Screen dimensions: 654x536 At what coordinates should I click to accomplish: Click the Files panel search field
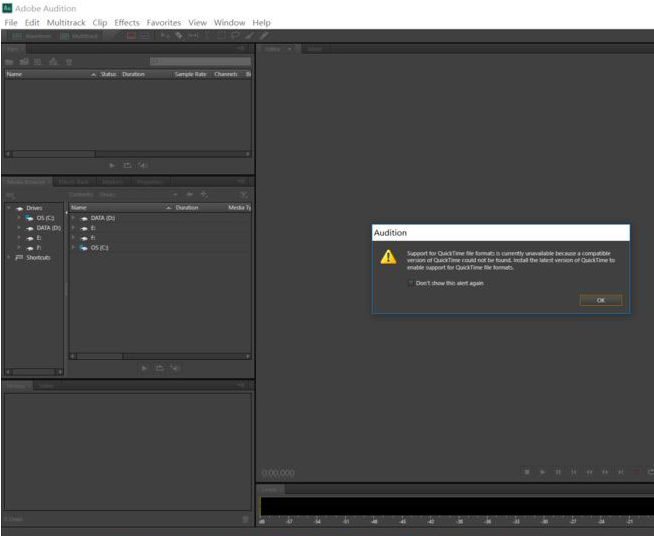[x=201, y=62]
